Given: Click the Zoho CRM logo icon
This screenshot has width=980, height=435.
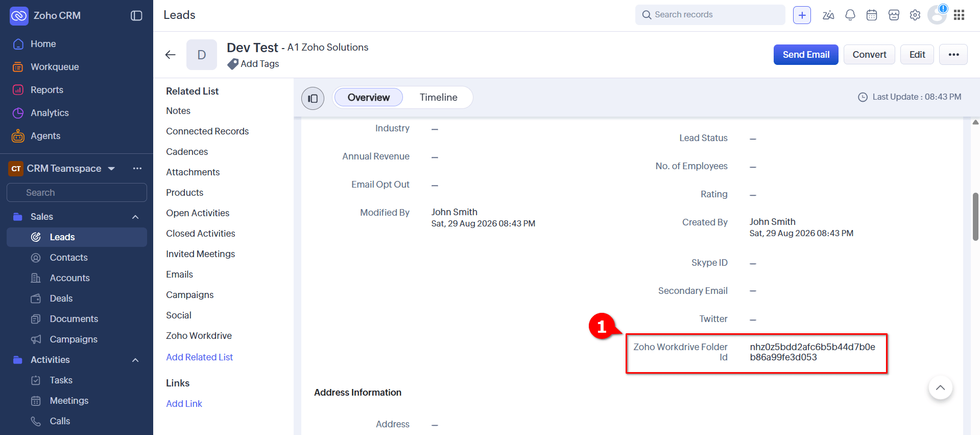Looking at the screenshot, I should [19, 16].
